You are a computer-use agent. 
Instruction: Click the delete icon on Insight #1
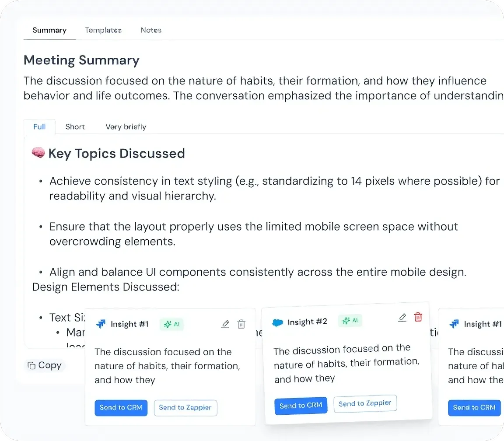pyautogui.click(x=241, y=324)
